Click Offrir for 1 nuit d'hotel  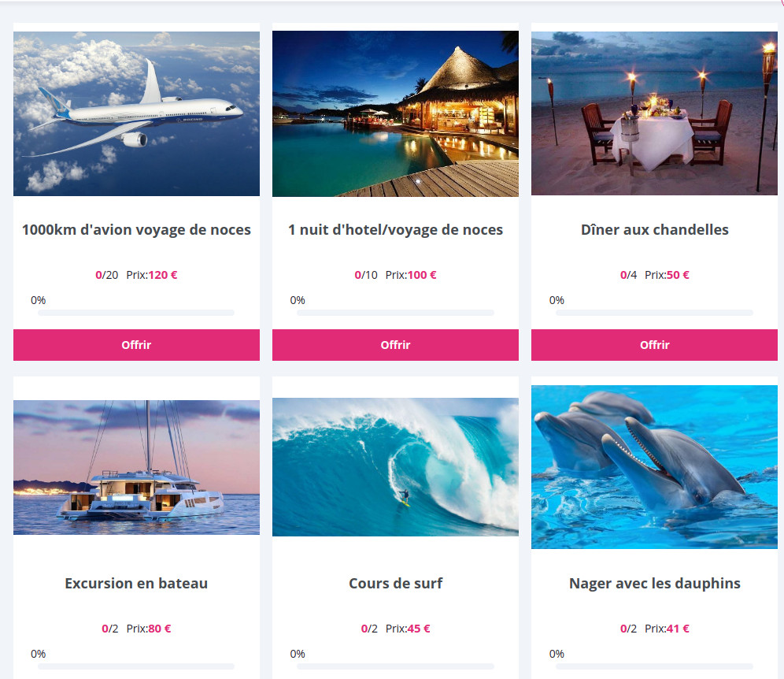coord(395,345)
